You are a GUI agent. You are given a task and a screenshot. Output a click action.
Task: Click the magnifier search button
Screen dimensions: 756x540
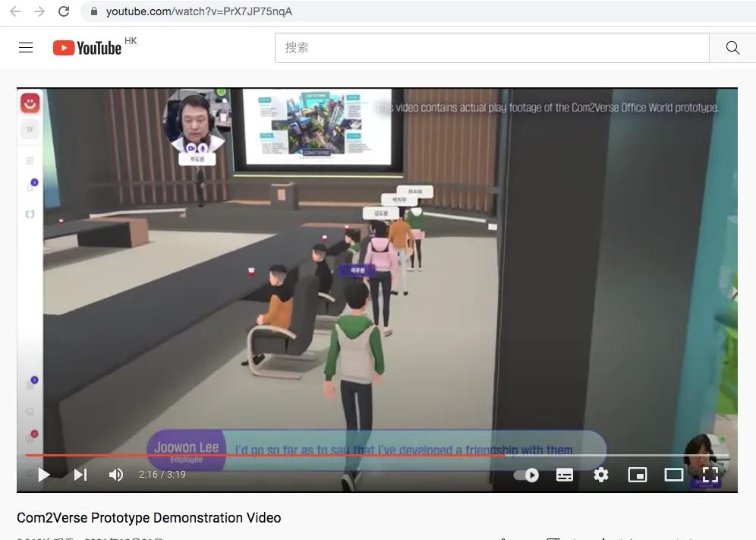tap(732, 48)
